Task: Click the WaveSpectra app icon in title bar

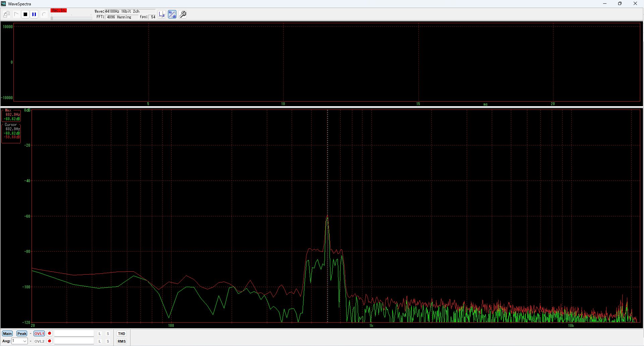Action: [3, 4]
